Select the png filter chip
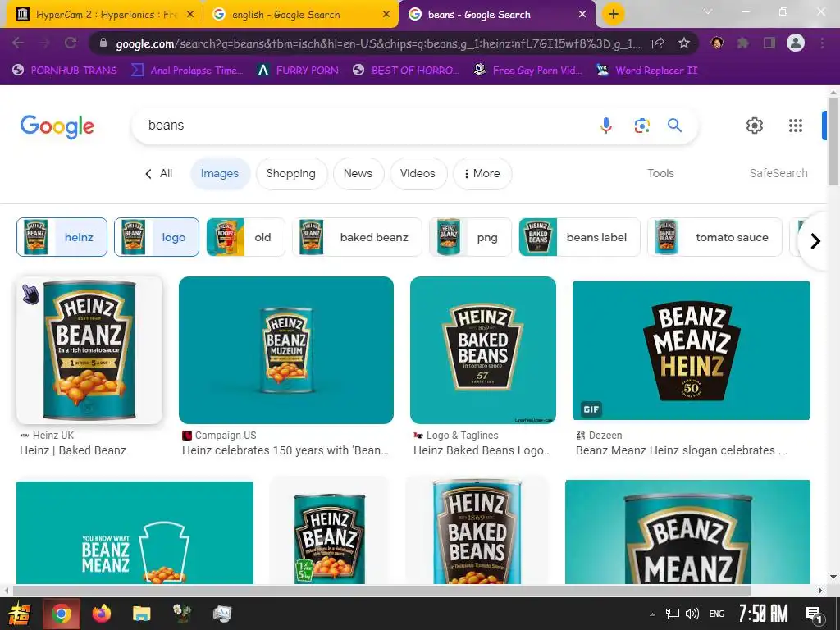The width and height of the screenshot is (840, 630). click(470, 237)
